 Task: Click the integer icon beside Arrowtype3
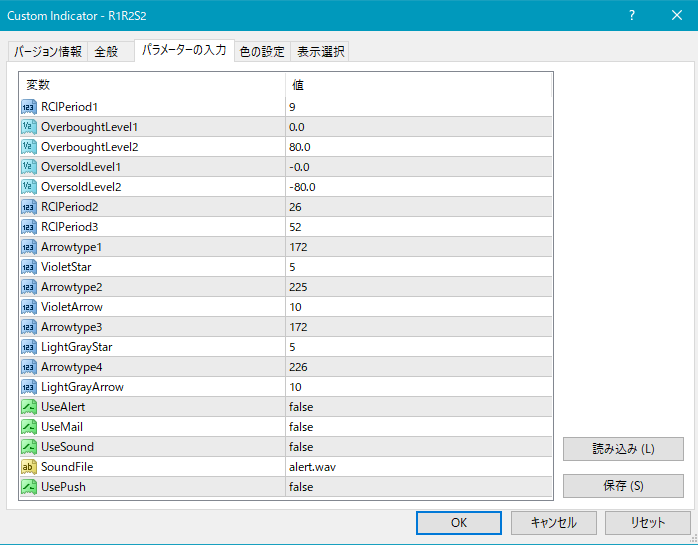[x=28, y=327]
